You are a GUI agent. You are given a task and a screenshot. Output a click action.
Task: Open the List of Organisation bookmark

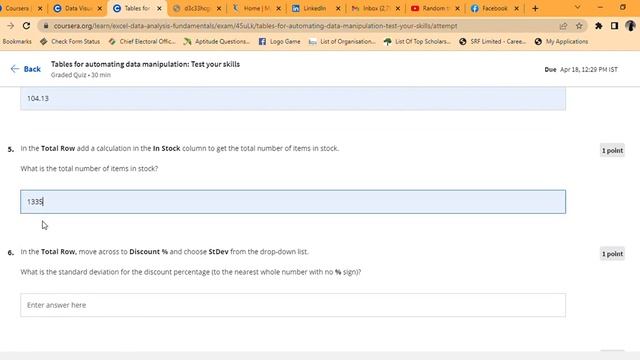pos(342,42)
